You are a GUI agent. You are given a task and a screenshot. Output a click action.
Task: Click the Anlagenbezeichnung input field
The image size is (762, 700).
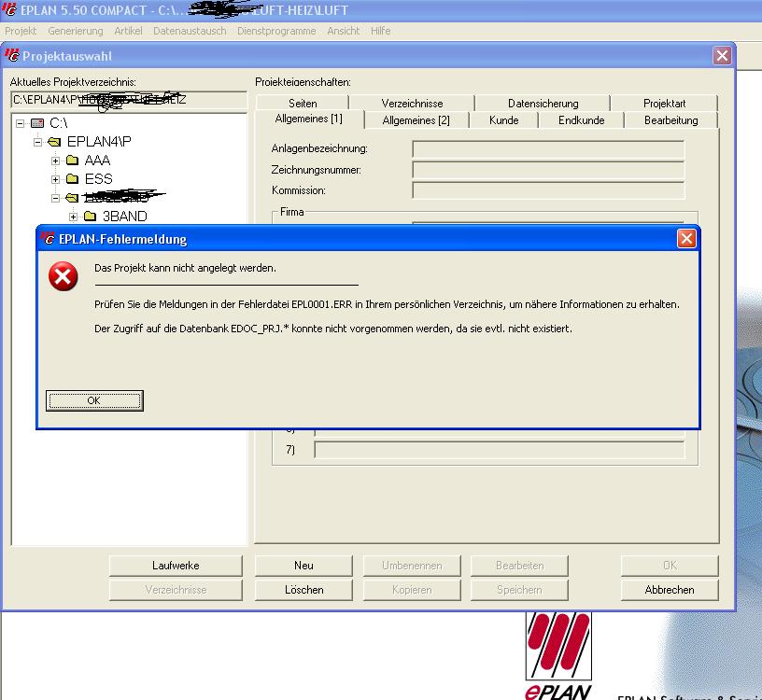point(548,149)
